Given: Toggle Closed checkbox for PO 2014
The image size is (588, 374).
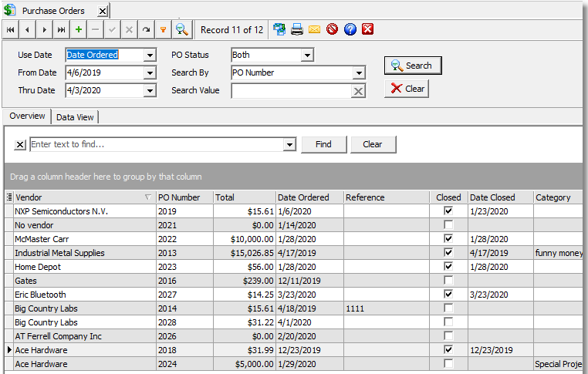Looking at the screenshot, I should pos(448,308).
